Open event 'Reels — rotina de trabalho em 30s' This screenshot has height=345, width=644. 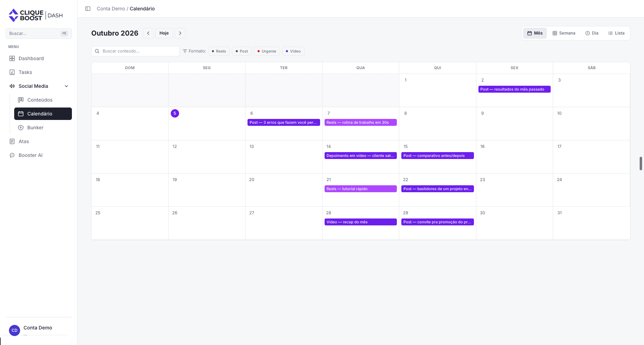click(361, 122)
